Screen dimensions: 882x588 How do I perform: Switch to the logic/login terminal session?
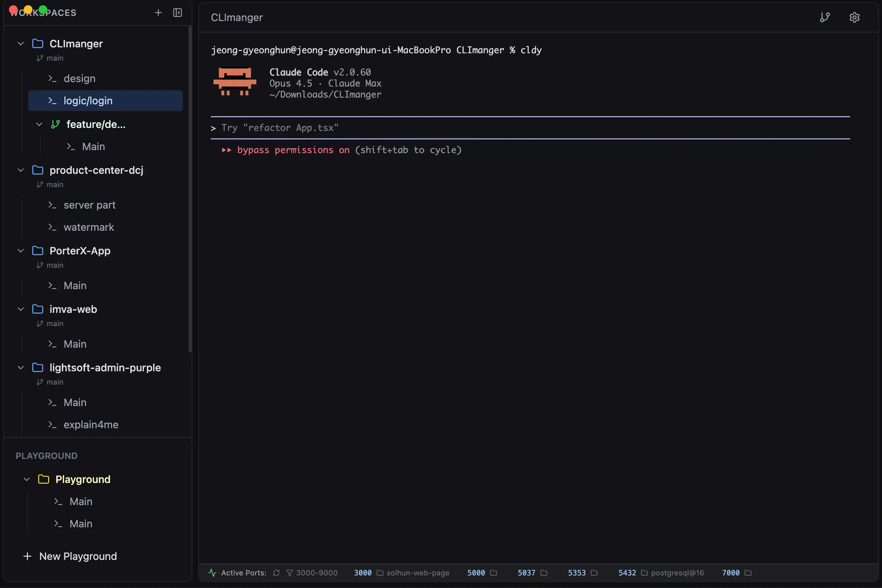(x=87, y=101)
